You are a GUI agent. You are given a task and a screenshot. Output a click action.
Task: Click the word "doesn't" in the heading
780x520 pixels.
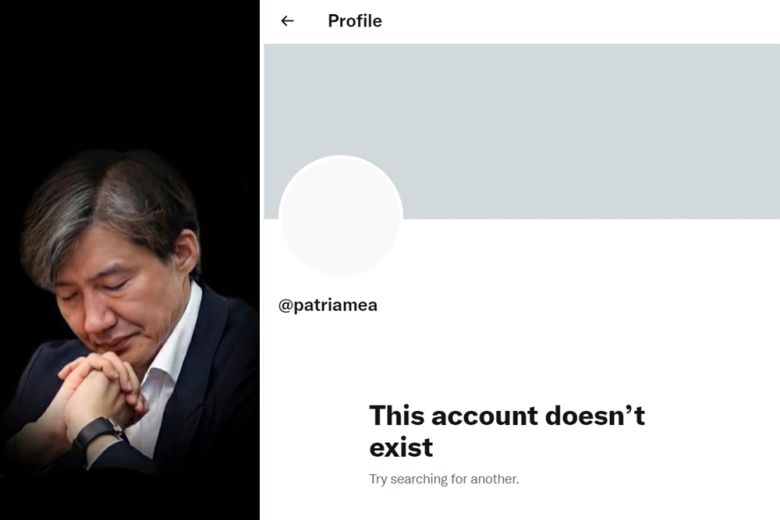click(594, 415)
